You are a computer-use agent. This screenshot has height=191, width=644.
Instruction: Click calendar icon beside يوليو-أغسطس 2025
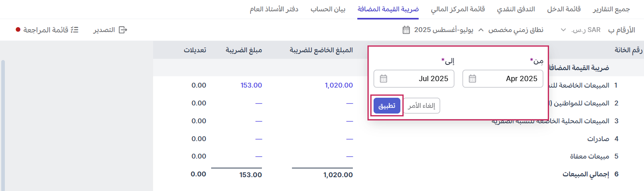click(406, 30)
